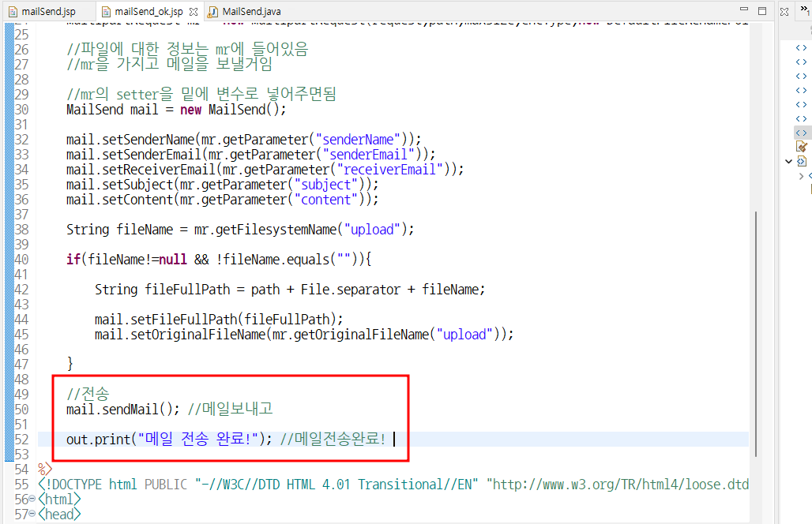812x524 pixels.
Task: Click the "senderName" string literal
Action: click(x=358, y=140)
